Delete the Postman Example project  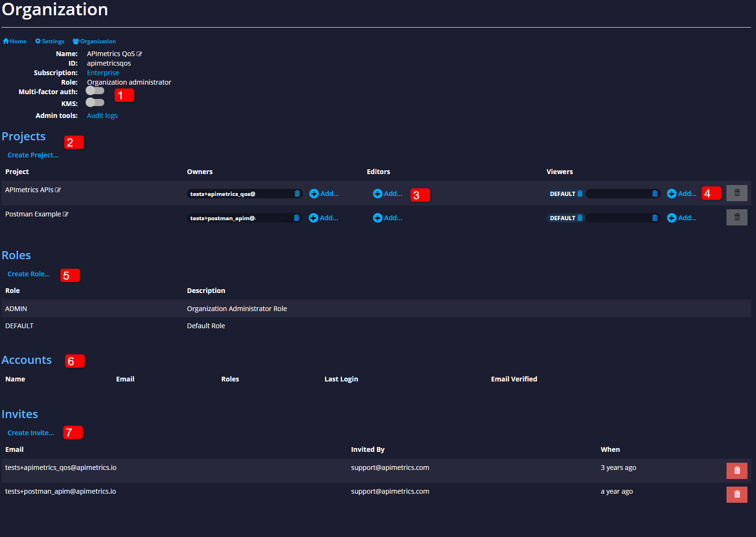coord(737,217)
